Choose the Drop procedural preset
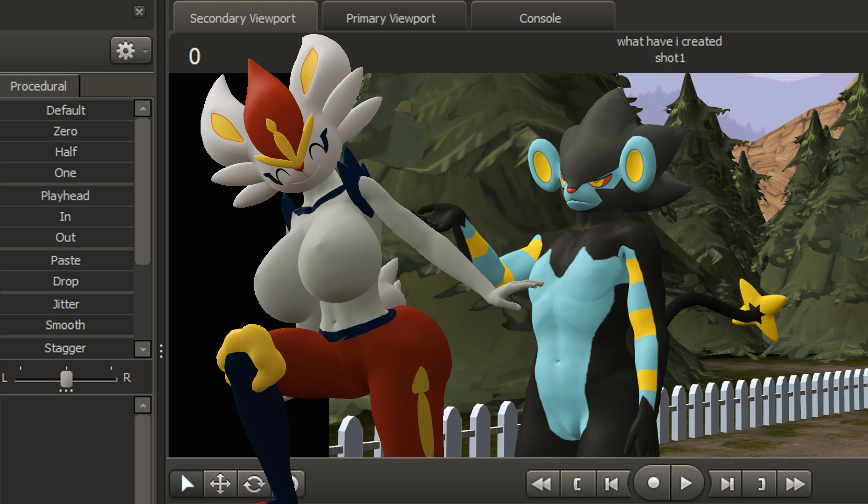Image resolution: width=868 pixels, height=504 pixels. coord(67,281)
